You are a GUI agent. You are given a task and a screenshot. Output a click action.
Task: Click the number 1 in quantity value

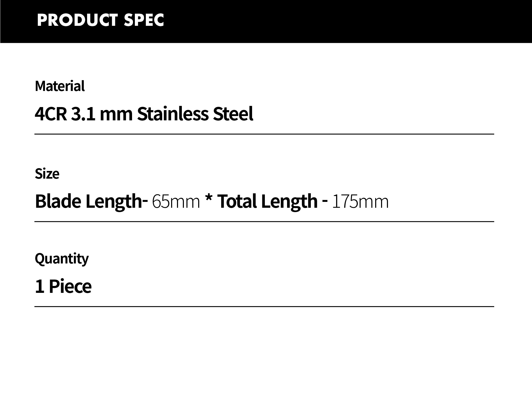click(39, 286)
